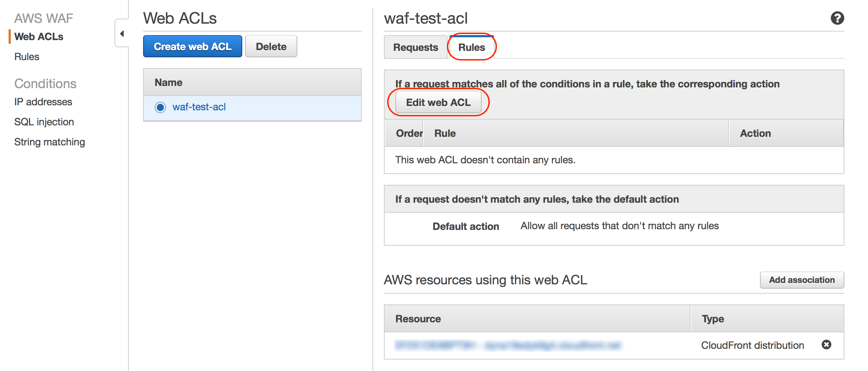
Task: Click the Order column header
Action: [409, 133]
